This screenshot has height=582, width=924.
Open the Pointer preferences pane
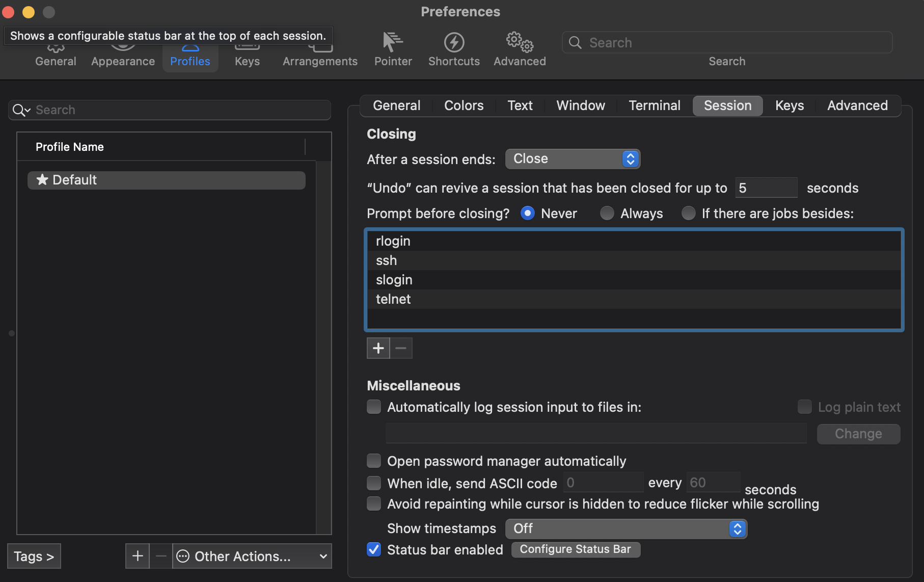pos(393,49)
